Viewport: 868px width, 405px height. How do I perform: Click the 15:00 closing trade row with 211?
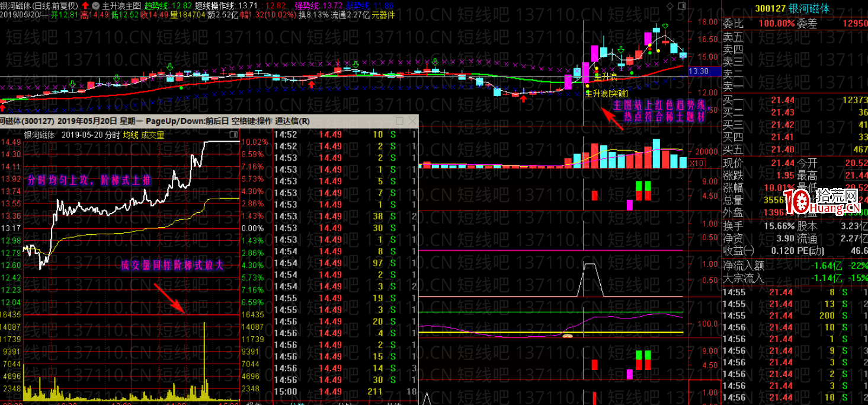[x=344, y=392]
